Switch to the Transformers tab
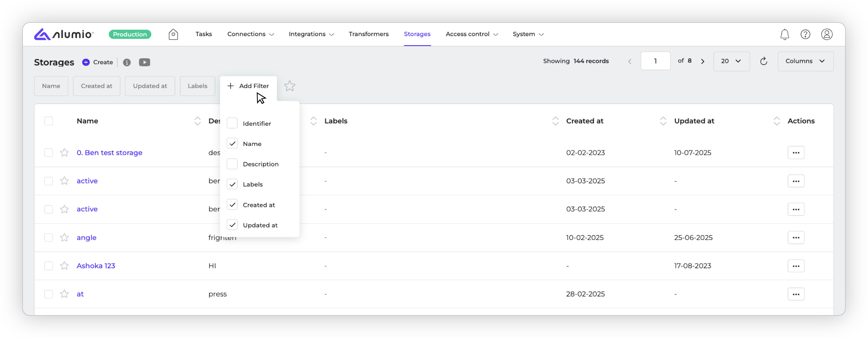The width and height of the screenshot is (868, 338). point(368,34)
